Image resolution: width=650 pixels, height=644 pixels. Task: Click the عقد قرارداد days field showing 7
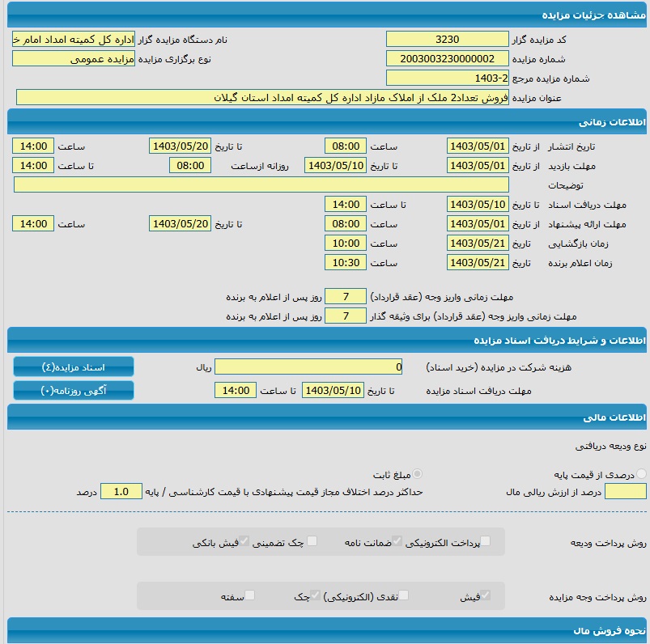point(346,296)
